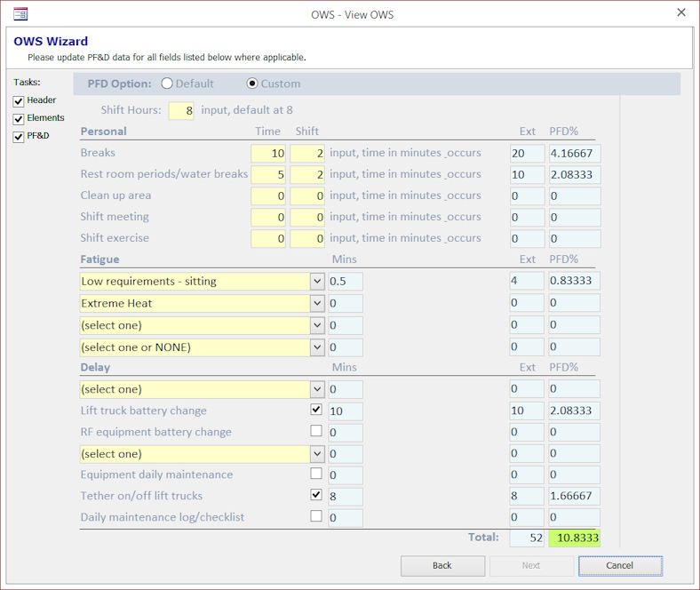Screen dimensions: 700x590
Task: Click the OWS form icon in title bar
Action: tap(20, 14)
